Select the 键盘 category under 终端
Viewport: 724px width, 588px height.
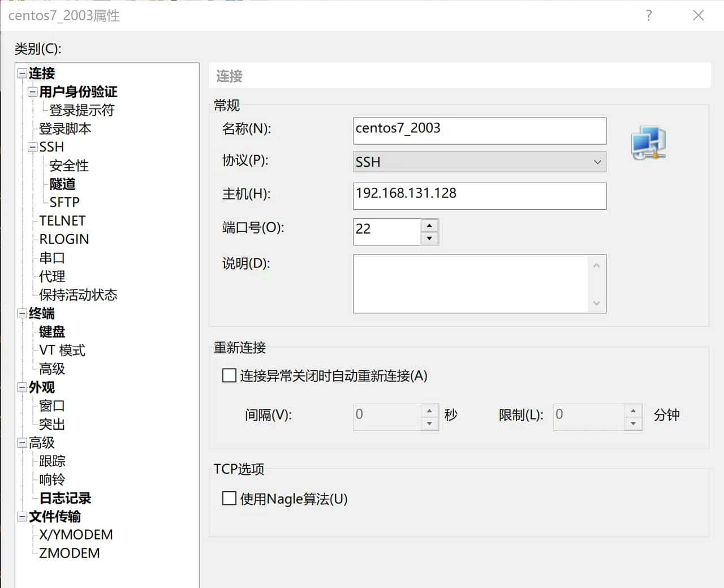[51, 332]
